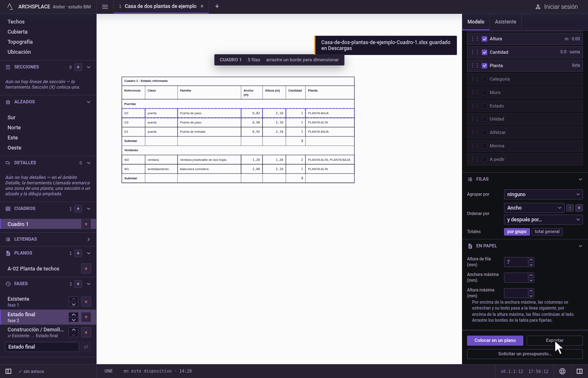The width and height of the screenshot is (588, 378).
Task: Click the Colocar en un plano button
Action: click(x=495, y=341)
